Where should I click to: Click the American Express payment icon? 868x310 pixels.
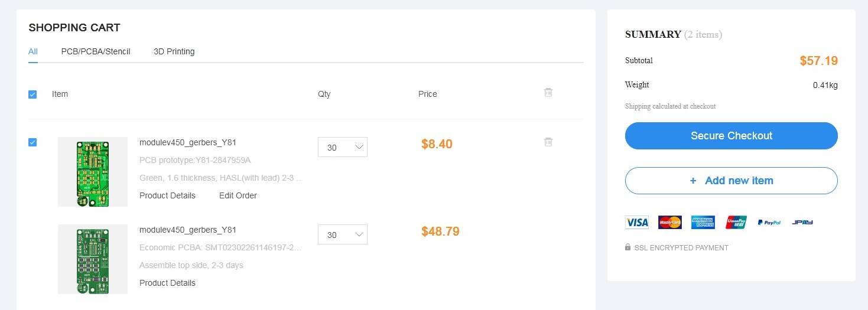coord(703,223)
